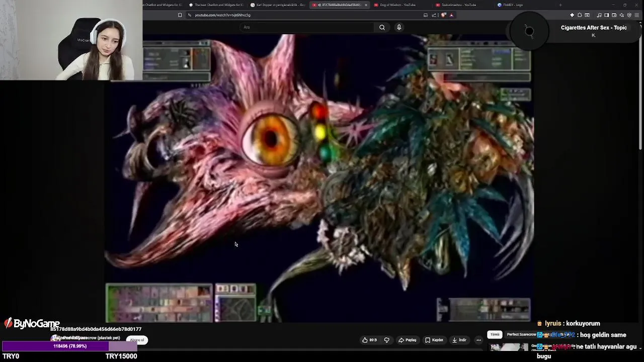Viewport: 644px width, 362px height.
Task: Open the three-dot more actions menu
Action: pos(478,340)
